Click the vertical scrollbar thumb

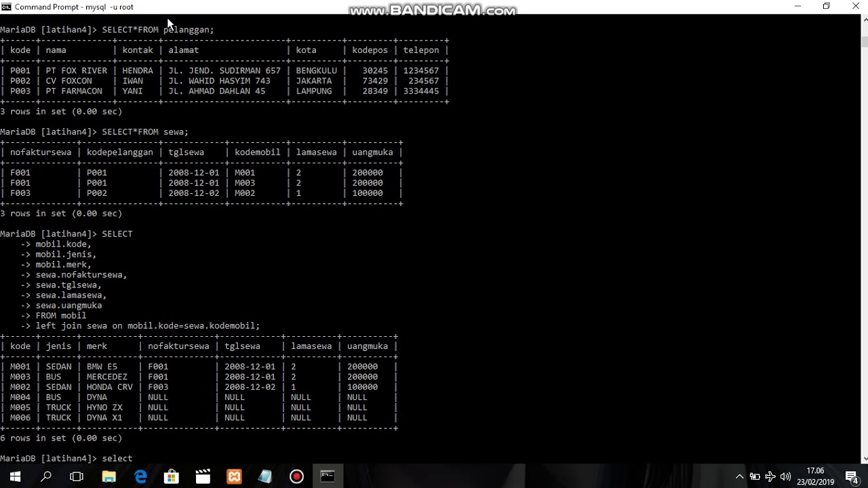[x=863, y=41]
